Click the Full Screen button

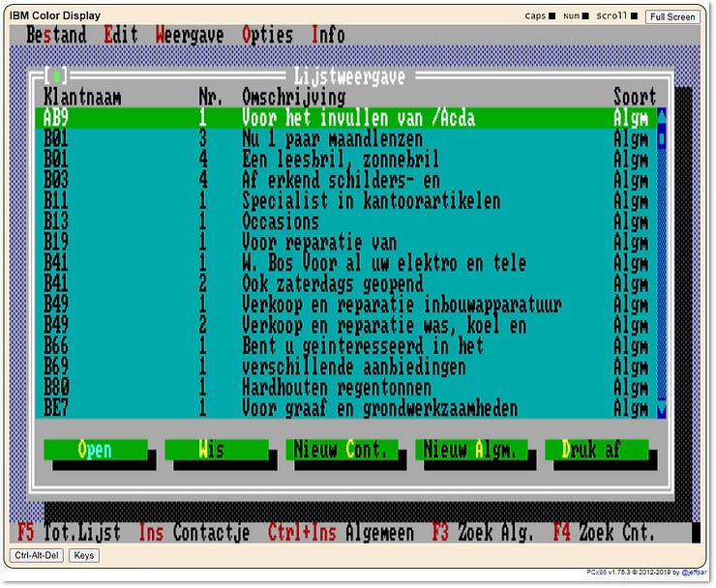[x=672, y=16]
